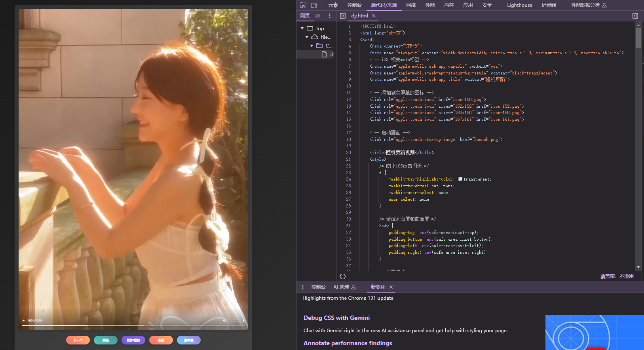Open the Lighthouse tab
The height and width of the screenshot is (350, 644).
pos(519,5)
